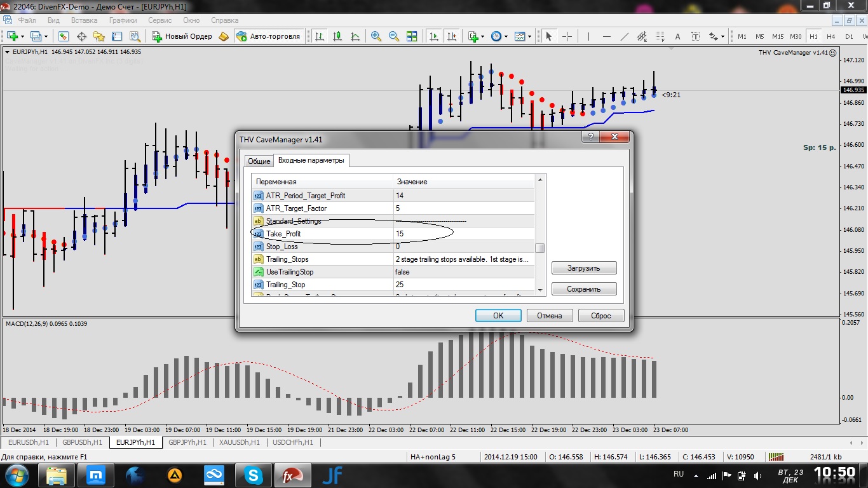The height and width of the screenshot is (488, 868).
Task: Click the Skype icon in the taskbar
Action: (x=254, y=474)
